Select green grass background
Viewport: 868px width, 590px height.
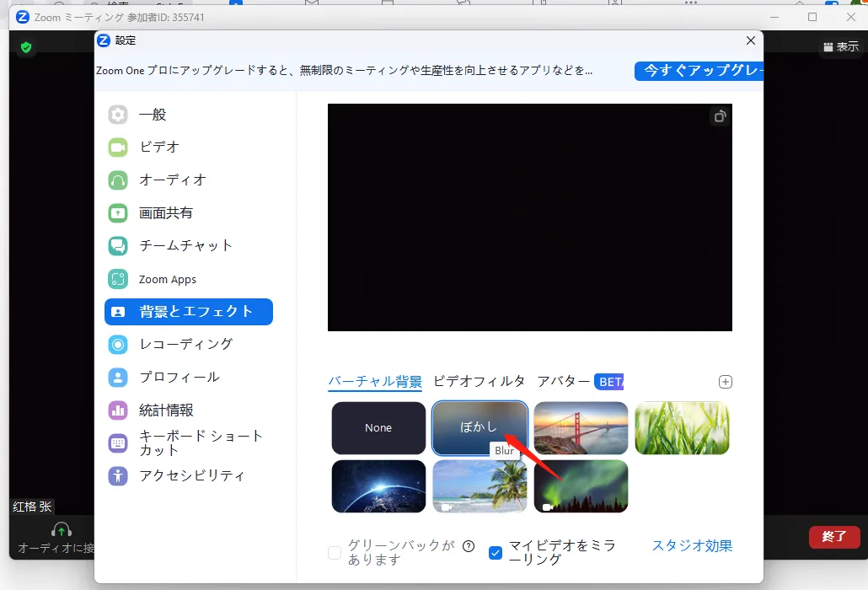click(x=682, y=428)
